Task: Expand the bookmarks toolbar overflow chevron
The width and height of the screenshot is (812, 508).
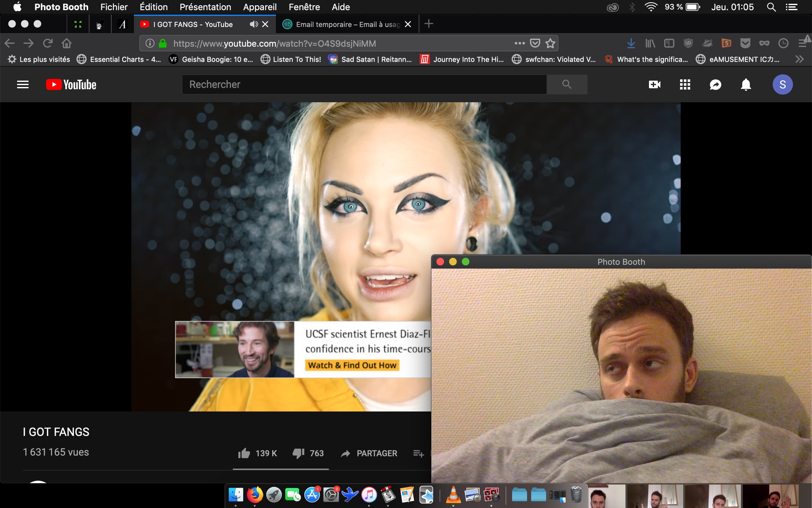Action: [x=800, y=59]
